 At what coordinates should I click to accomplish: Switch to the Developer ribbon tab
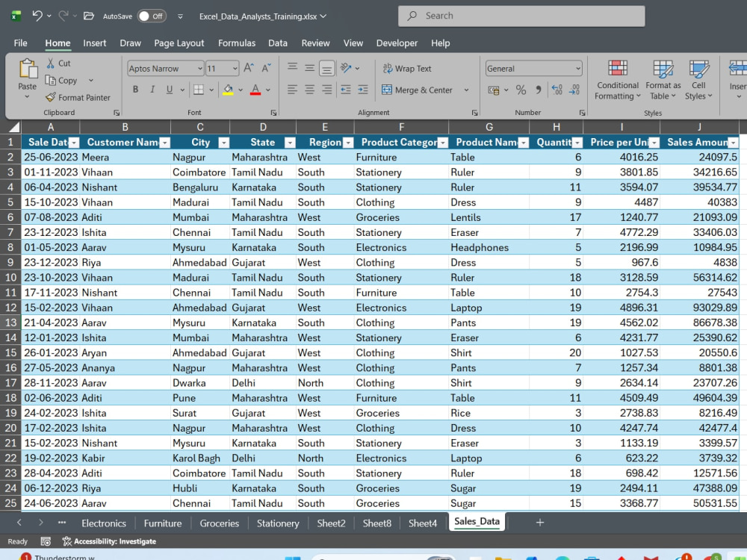pos(397,43)
